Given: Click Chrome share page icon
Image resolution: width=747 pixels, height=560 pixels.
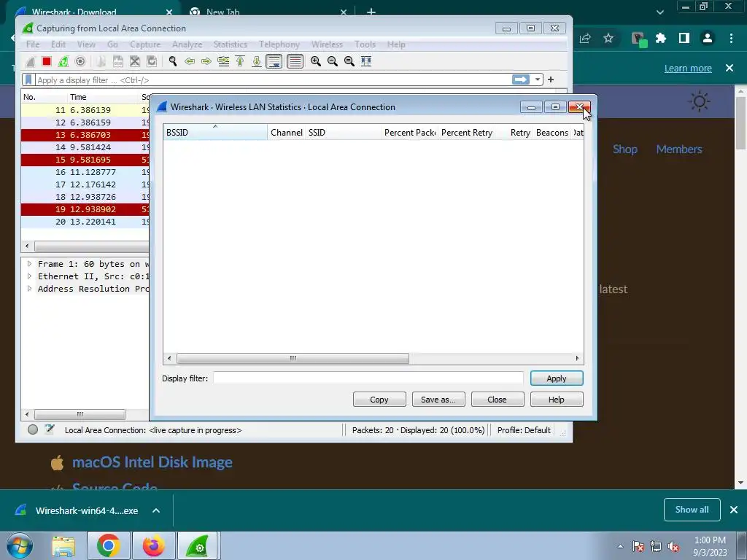Looking at the screenshot, I should (585, 39).
